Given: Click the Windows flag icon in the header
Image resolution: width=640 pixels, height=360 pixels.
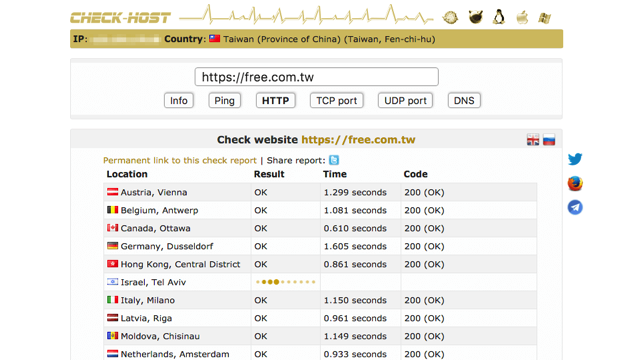Looking at the screenshot, I should 544,18.
